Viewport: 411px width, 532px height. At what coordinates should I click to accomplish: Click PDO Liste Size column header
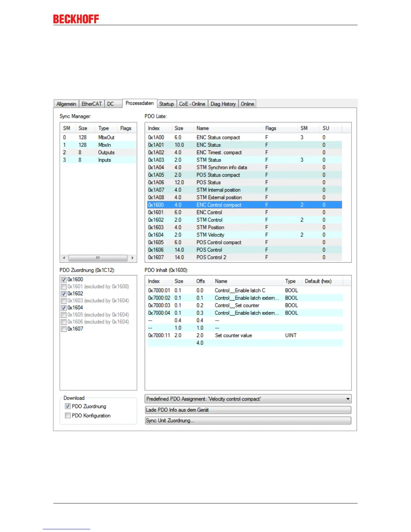click(183, 128)
